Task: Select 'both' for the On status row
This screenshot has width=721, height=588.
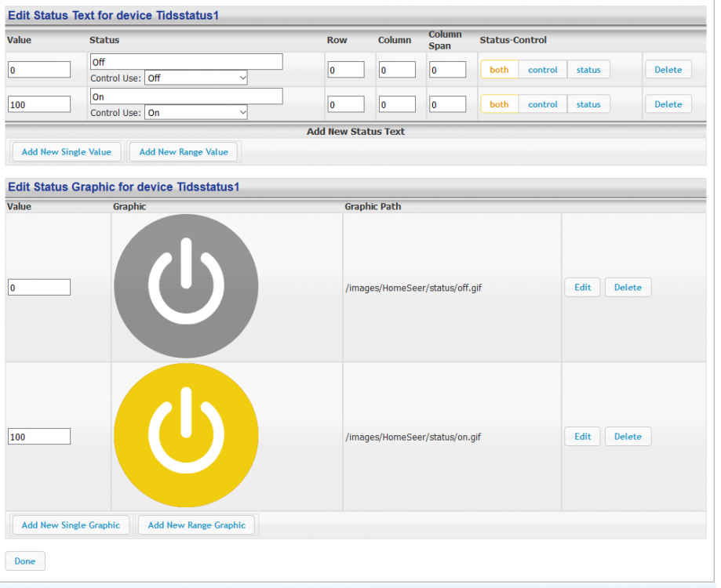Action: [x=499, y=104]
